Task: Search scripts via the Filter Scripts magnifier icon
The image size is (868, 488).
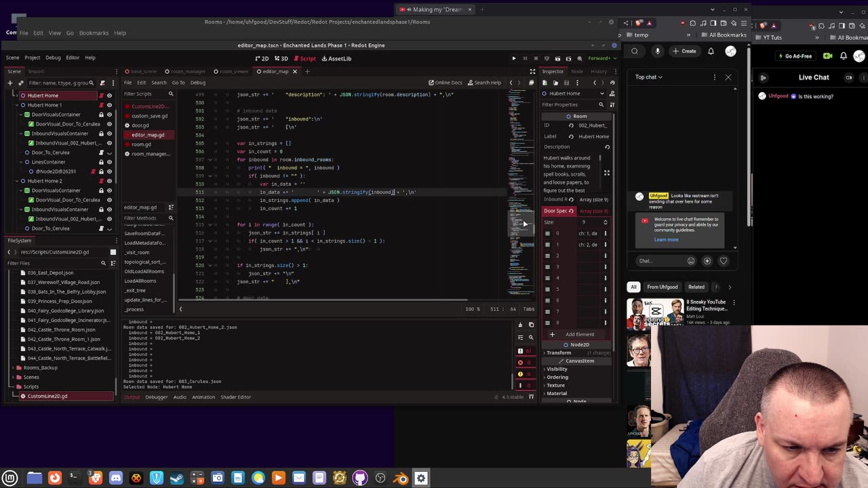Action: point(170,94)
